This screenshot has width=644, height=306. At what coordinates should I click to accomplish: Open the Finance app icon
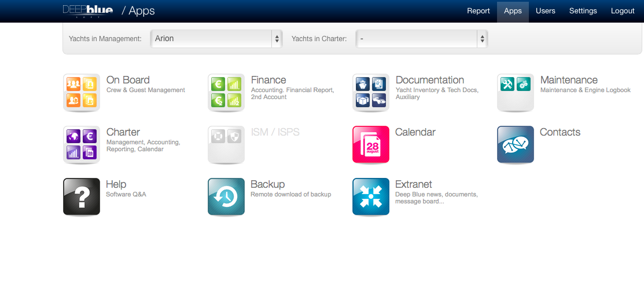click(226, 92)
